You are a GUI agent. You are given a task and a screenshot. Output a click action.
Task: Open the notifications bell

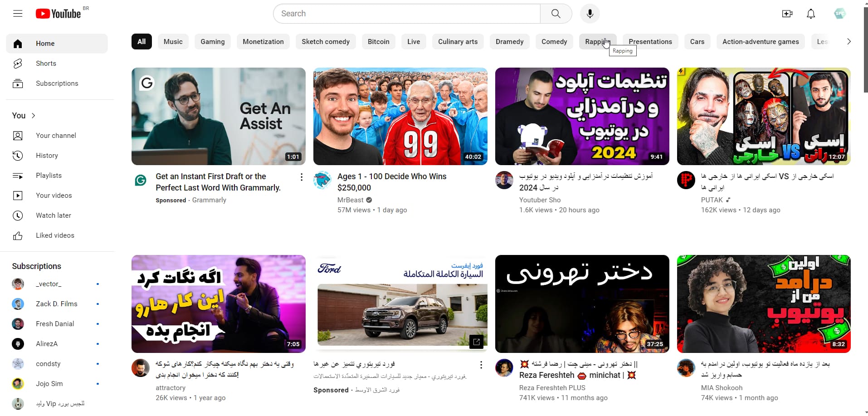[x=810, y=14]
